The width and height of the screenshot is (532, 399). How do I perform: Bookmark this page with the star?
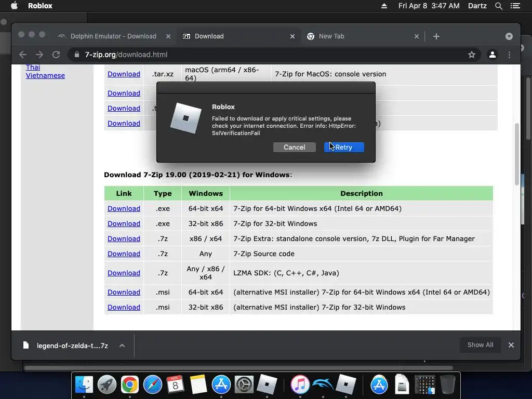(472, 55)
